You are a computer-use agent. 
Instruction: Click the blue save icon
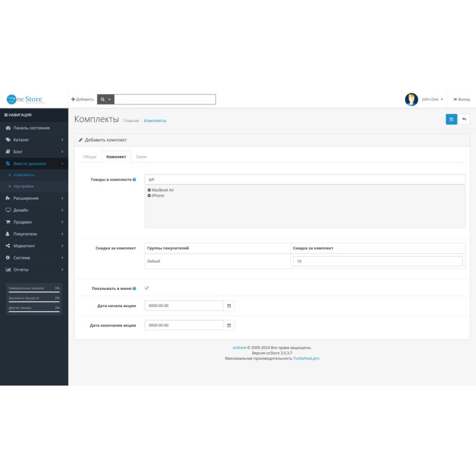[x=452, y=120]
